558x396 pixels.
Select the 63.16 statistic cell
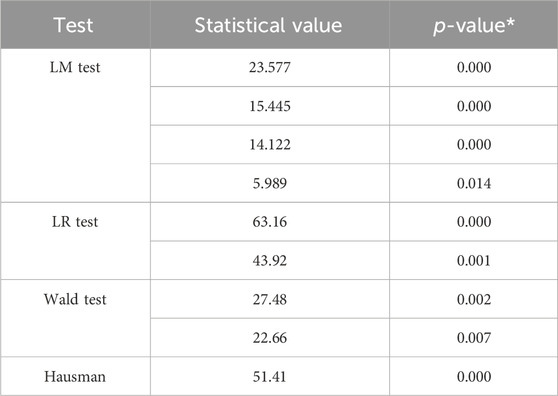[270, 222]
